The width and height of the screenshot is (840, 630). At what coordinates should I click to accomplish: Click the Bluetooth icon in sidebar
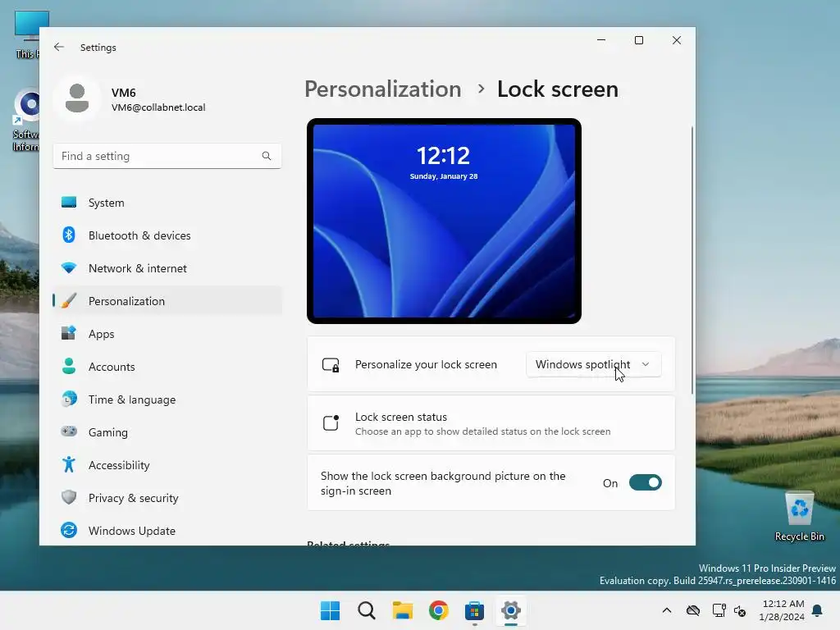[69, 235]
